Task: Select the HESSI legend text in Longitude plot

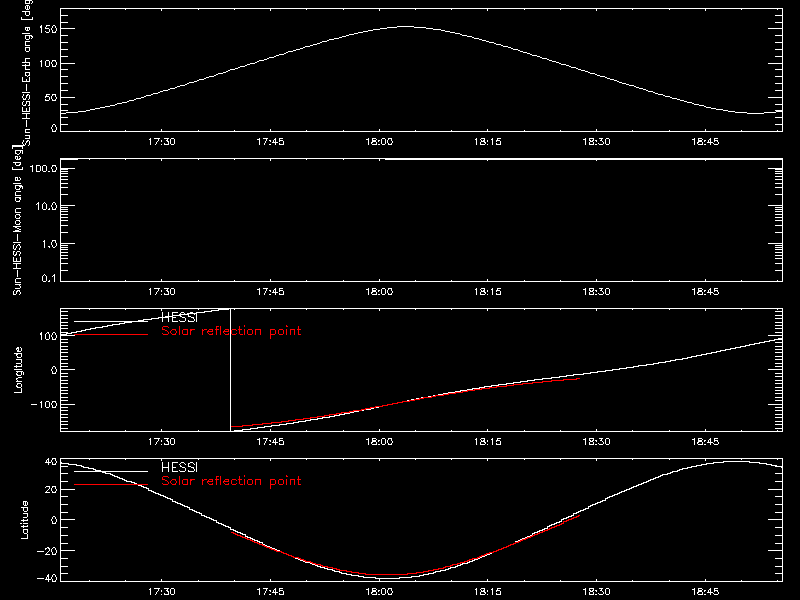Action: point(179,317)
